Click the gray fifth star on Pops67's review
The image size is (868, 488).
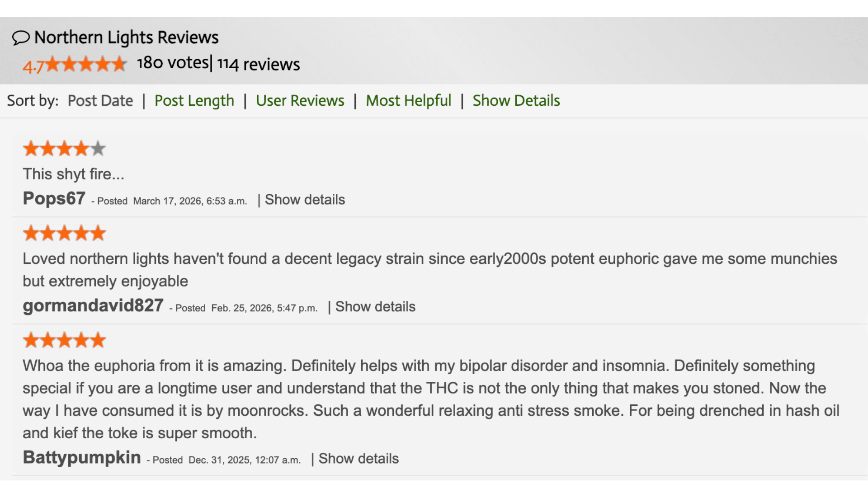tap(98, 148)
